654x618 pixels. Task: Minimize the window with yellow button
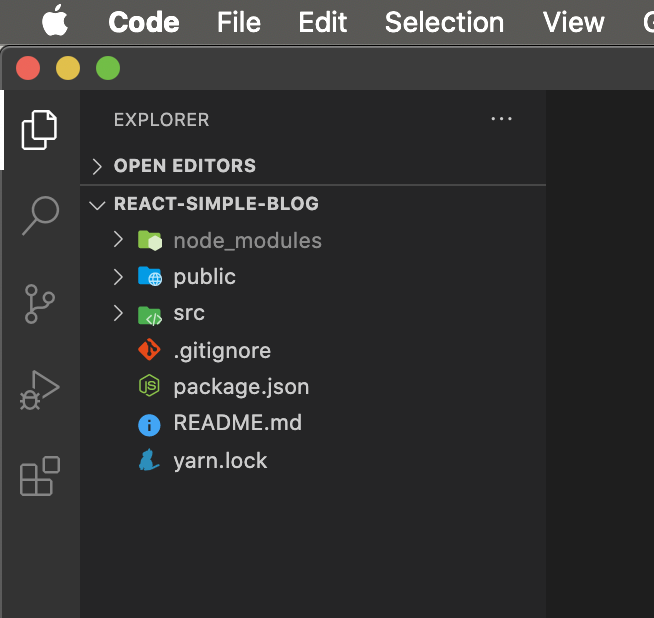[68, 68]
